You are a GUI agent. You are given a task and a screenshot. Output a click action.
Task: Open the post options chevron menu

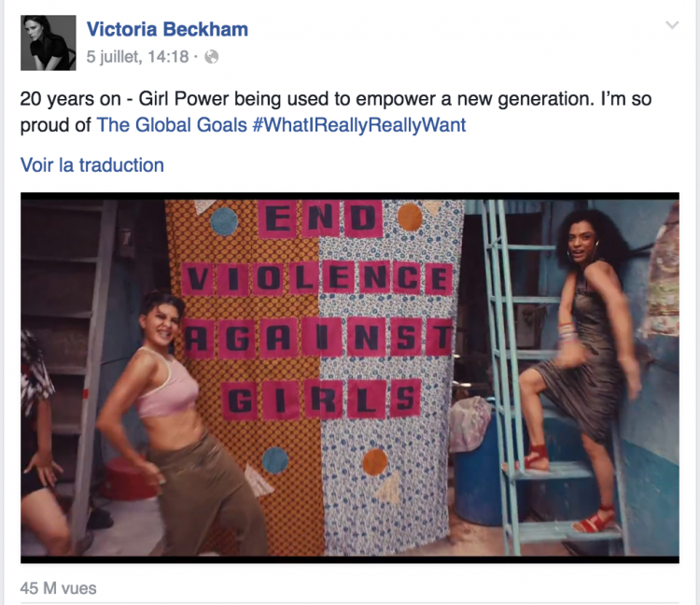click(672, 25)
